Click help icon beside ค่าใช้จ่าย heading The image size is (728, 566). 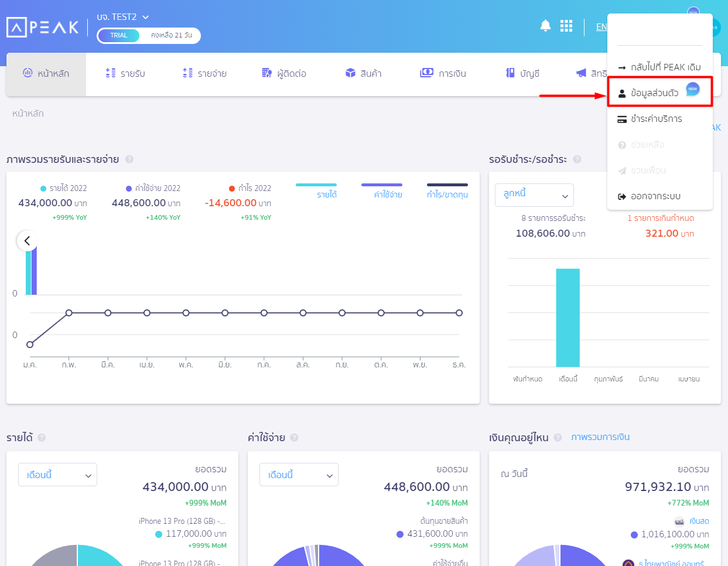[x=294, y=437]
